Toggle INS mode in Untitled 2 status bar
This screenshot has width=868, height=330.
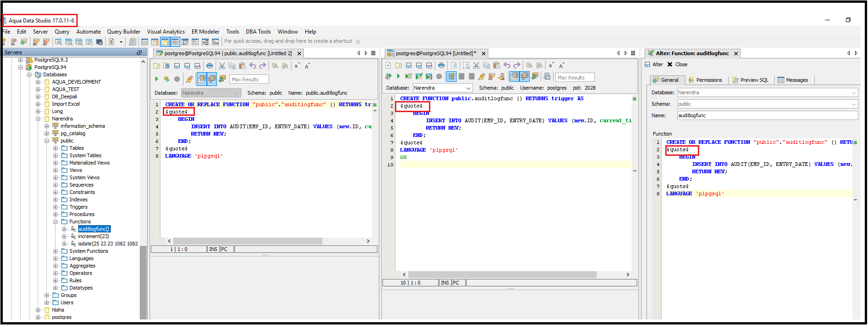(x=213, y=249)
